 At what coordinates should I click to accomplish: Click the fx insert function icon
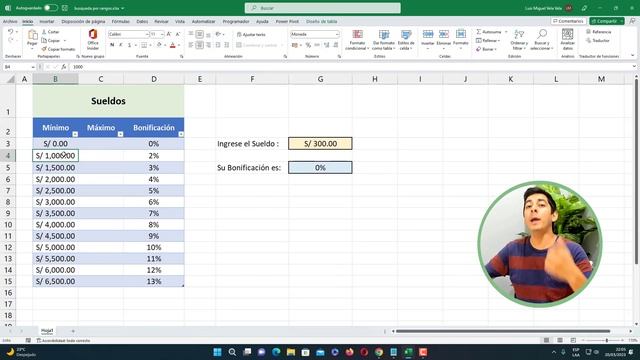(x=64, y=67)
